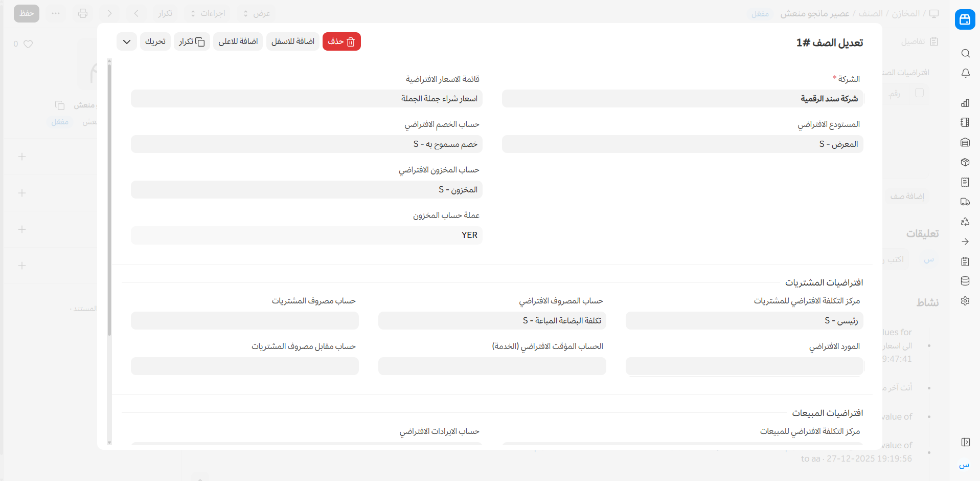Click the printer icon in top toolbar

83,13
